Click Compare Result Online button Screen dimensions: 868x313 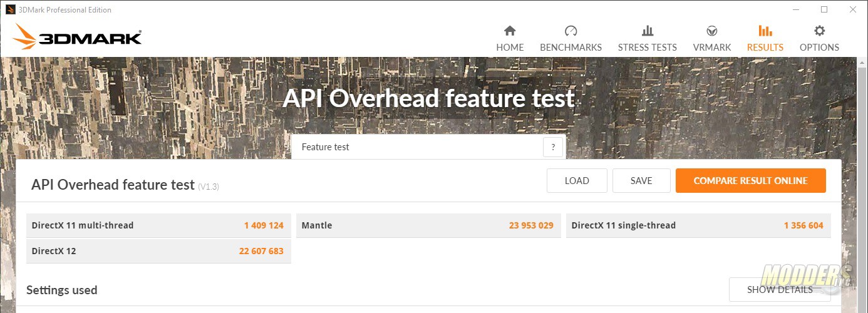coord(750,181)
